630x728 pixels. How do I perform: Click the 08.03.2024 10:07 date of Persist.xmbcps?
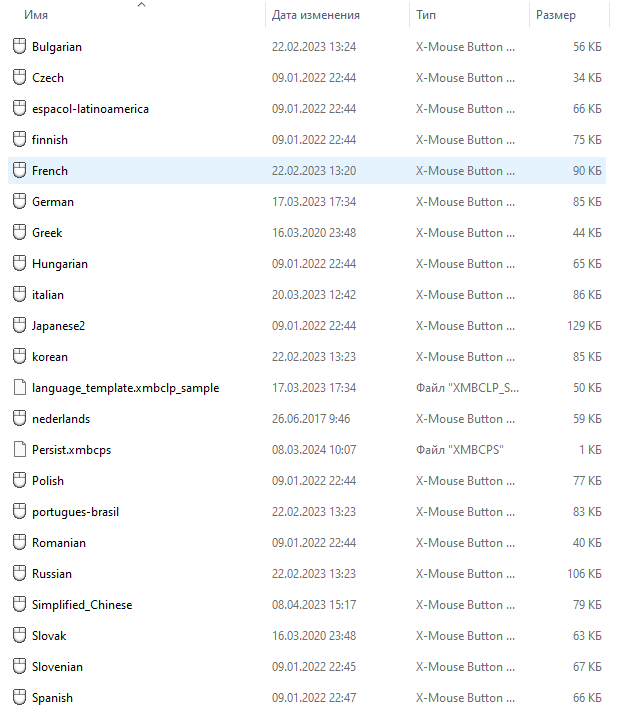point(314,450)
